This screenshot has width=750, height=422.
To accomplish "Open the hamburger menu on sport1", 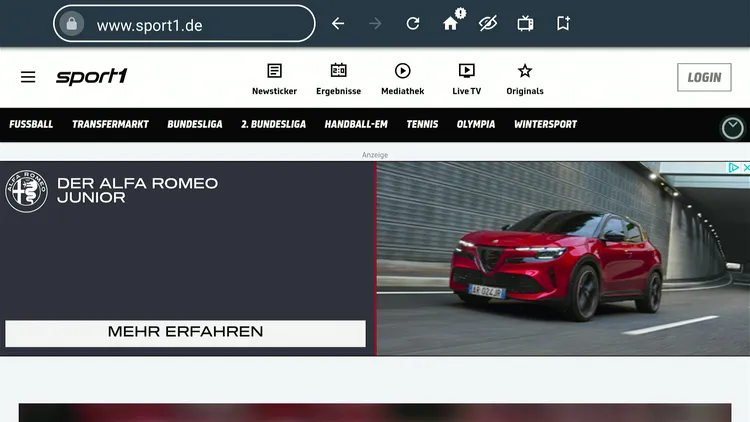I will (x=28, y=77).
